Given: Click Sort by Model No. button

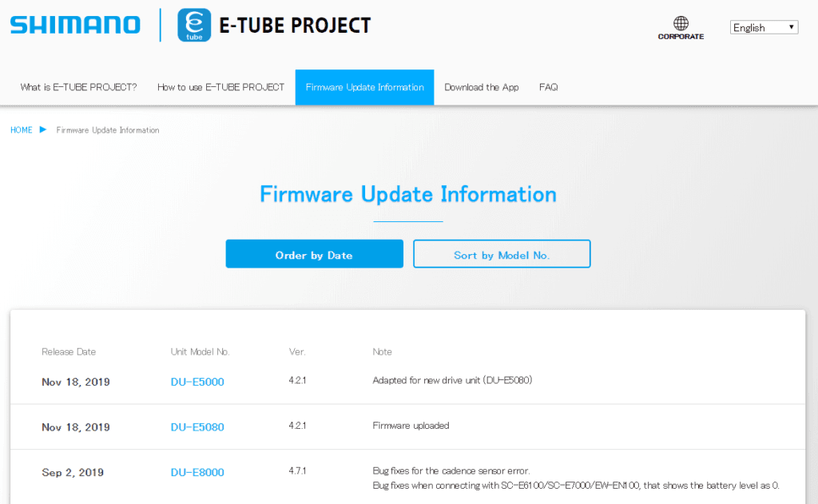Looking at the screenshot, I should click(x=502, y=253).
